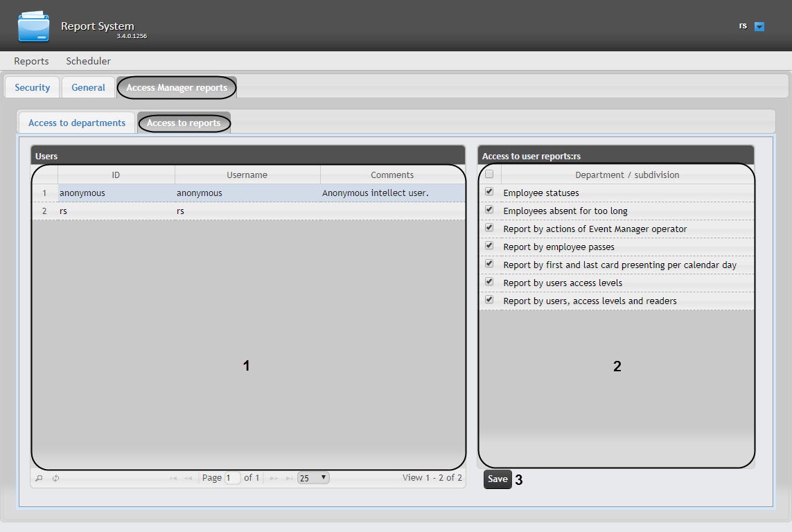This screenshot has width=792, height=532.
Task: Disable Report by users access levels
Action: (x=489, y=282)
